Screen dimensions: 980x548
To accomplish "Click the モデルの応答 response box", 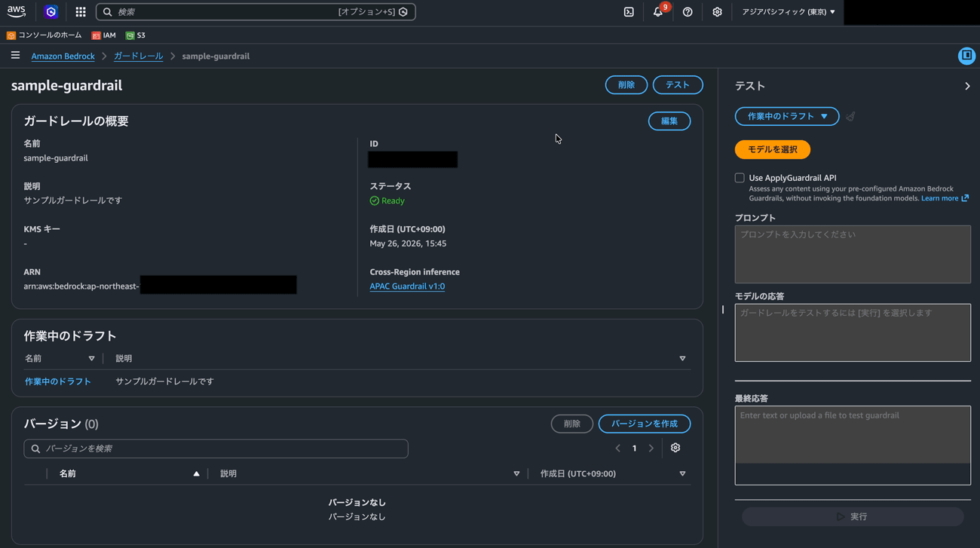I will pyautogui.click(x=853, y=333).
